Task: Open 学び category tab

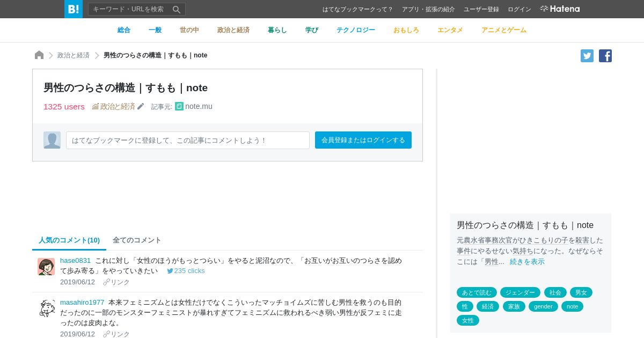Action: click(x=312, y=30)
